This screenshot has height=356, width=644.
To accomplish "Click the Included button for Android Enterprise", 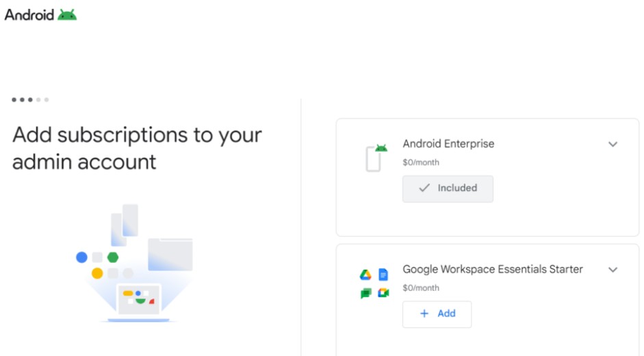I will pyautogui.click(x=448, y=189).
